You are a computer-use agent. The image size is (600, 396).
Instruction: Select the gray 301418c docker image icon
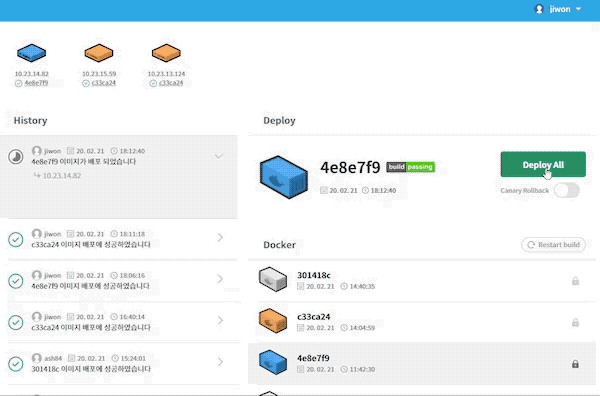click(273, 279)
